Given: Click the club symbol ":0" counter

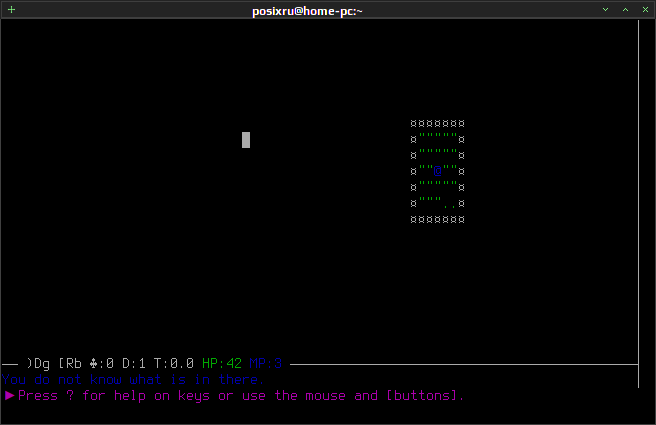Looking at the screenshot, I should click(102, 364).
